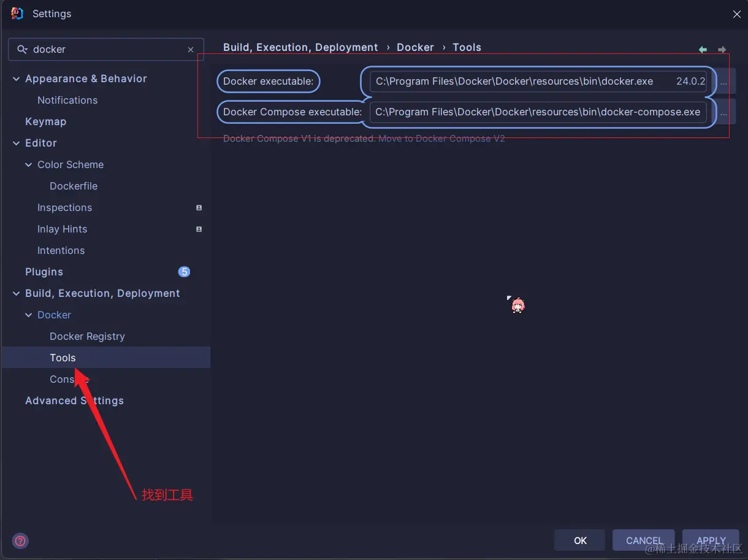Select Intentions under Editor
Viewport: 748px width, 560px height.
[61, 250]
